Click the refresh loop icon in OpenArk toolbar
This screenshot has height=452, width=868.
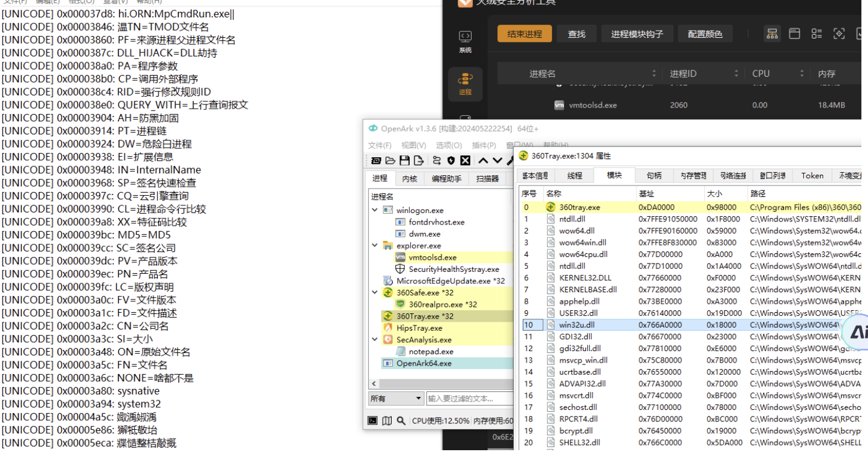(437, 160)
